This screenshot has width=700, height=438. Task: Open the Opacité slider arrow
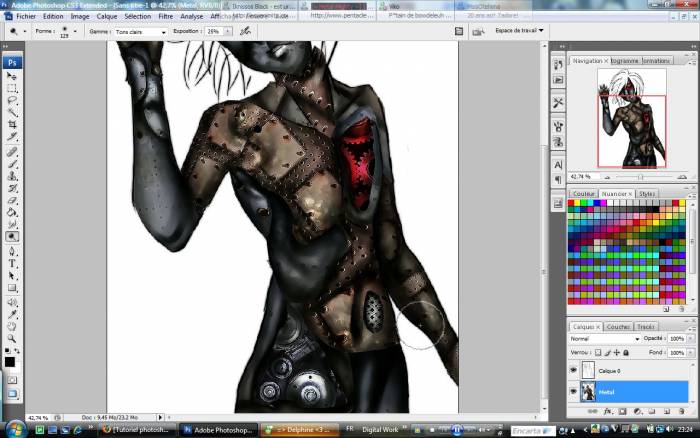(691, 339)
